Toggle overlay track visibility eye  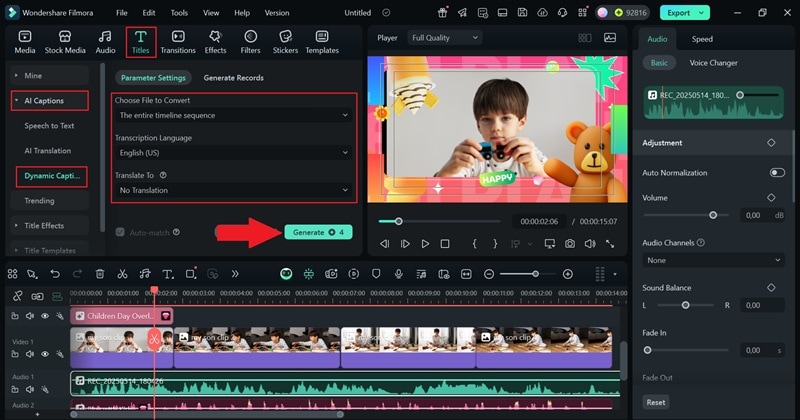point(45,316)
